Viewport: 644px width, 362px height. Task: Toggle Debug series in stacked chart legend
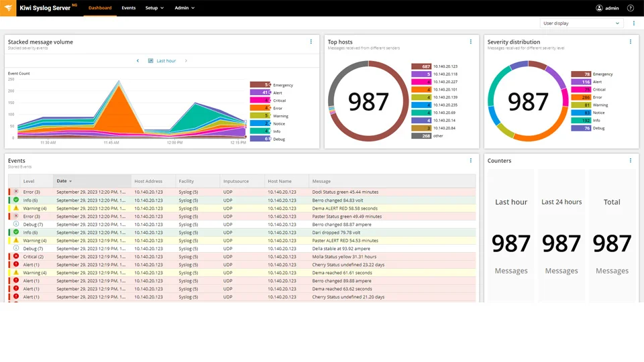[260, 139]
